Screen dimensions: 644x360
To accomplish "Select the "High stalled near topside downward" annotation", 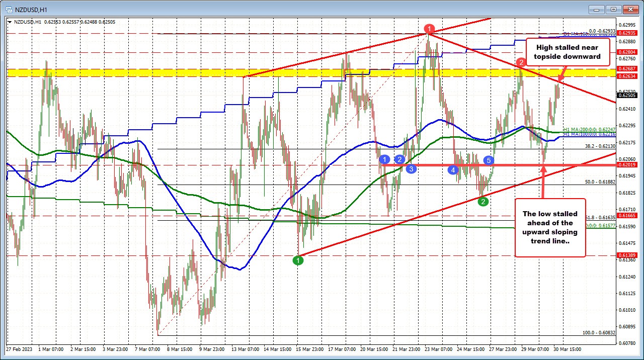I will tap(568, 52).
